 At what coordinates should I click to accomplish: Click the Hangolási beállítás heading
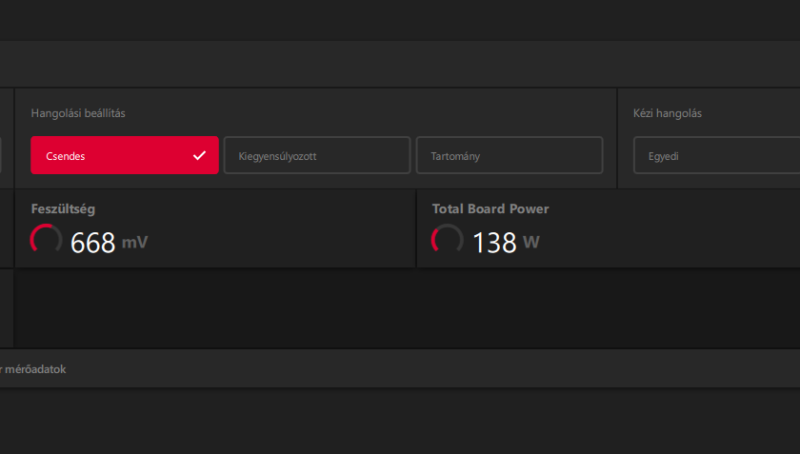point(78,113)
